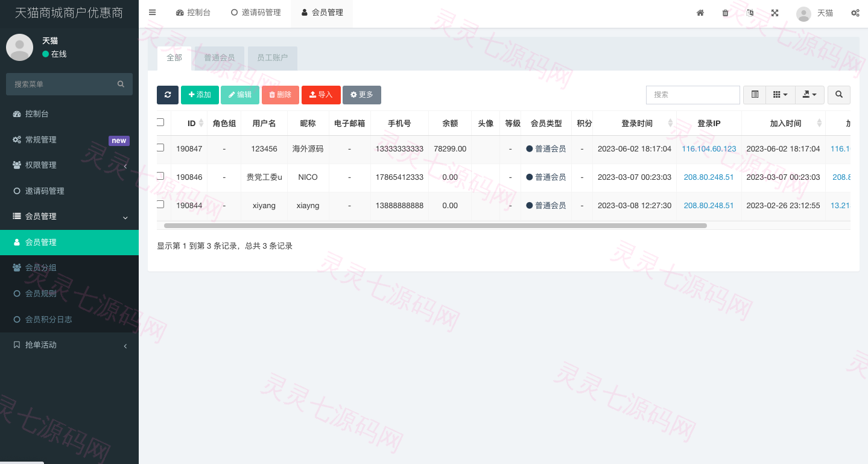
Task: Toggle the sidebar hamburger menu icon
Action: [152, 13]
